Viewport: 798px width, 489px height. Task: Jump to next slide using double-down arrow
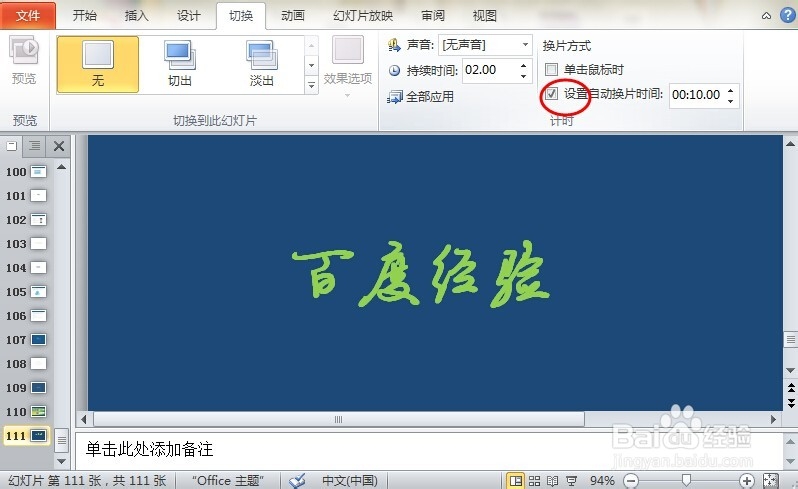click(x=791, y=403)
